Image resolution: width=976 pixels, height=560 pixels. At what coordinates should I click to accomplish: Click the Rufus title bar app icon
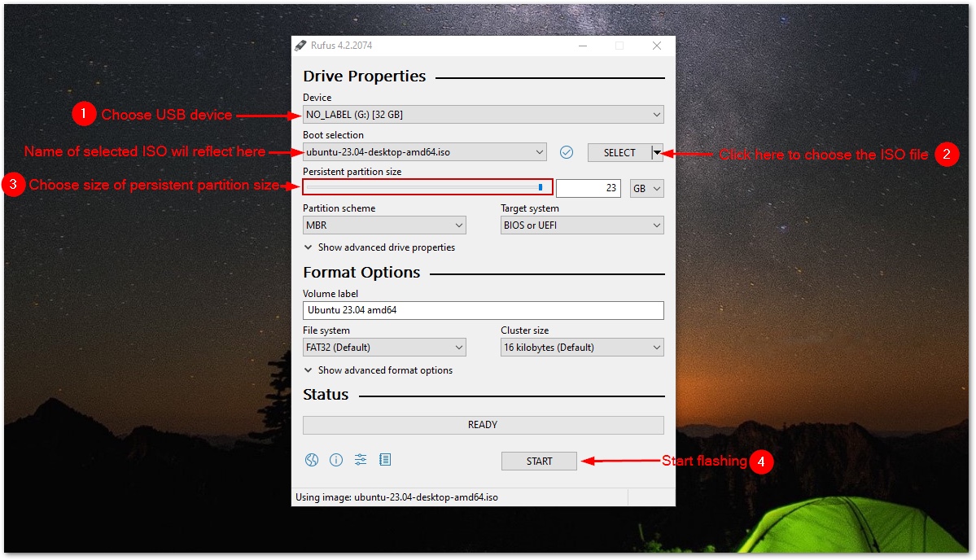[300, 46]
